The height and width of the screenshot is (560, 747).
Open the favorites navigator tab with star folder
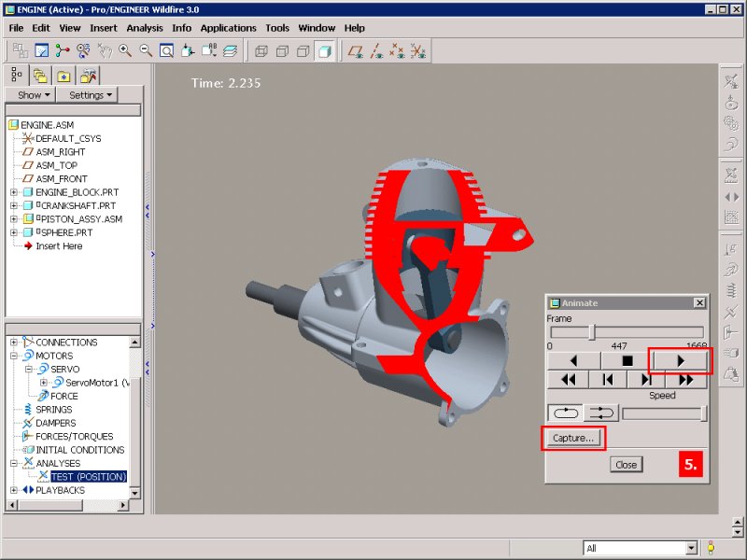tap(63, 77)
